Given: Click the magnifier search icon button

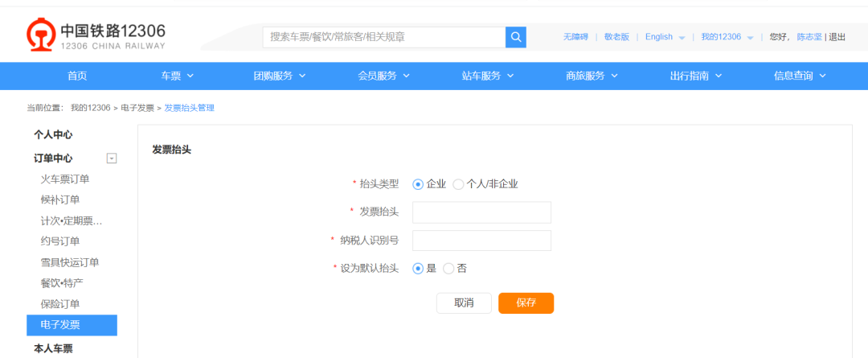Looking at the screenshot, I should 516,37.
